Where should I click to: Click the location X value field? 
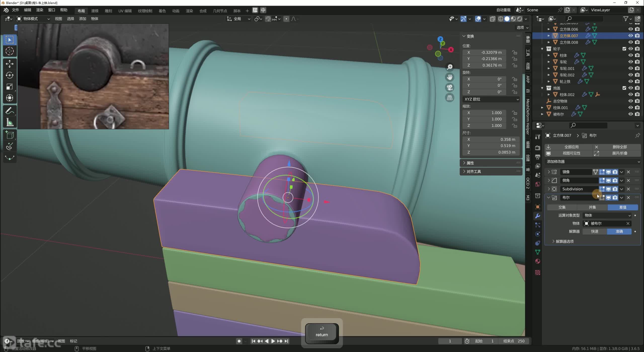pyautogui.click(x=484, y=52)
